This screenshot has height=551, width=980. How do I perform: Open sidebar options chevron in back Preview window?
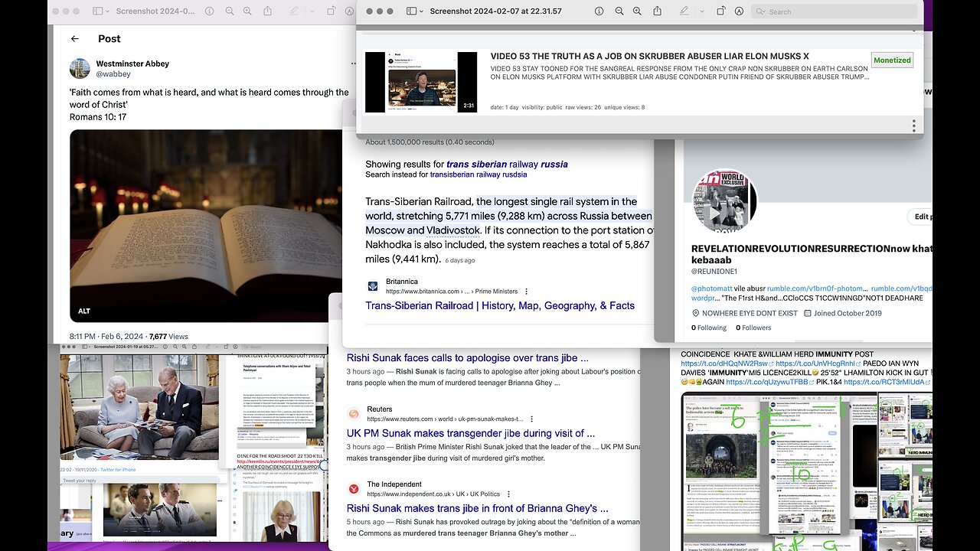(108, 11)
